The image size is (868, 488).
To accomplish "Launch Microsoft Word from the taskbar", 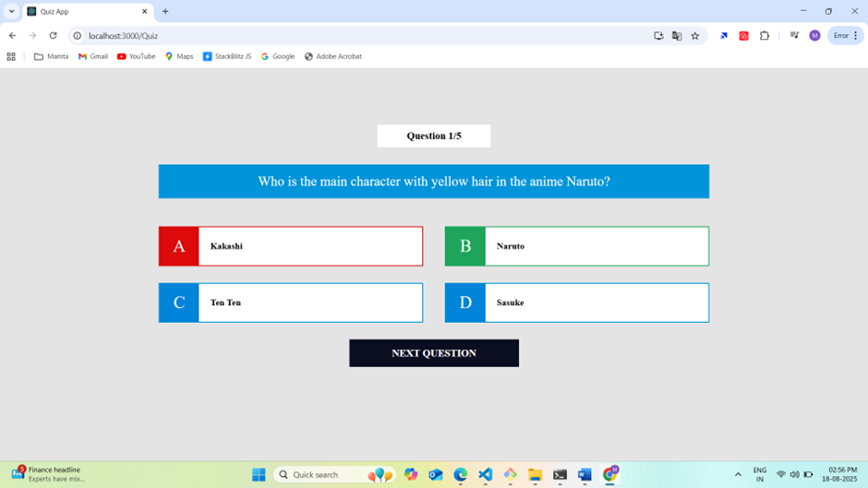I will 585,474.
